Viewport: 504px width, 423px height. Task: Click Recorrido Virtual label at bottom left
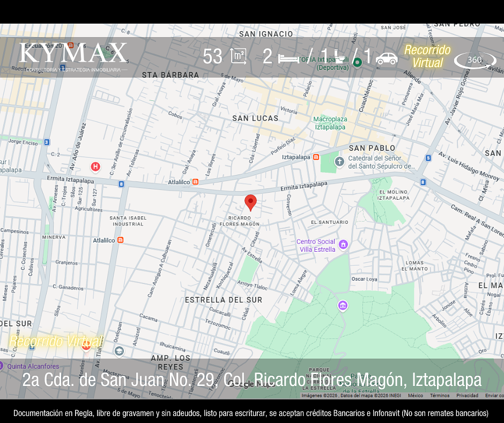click(x=56, y=341)
